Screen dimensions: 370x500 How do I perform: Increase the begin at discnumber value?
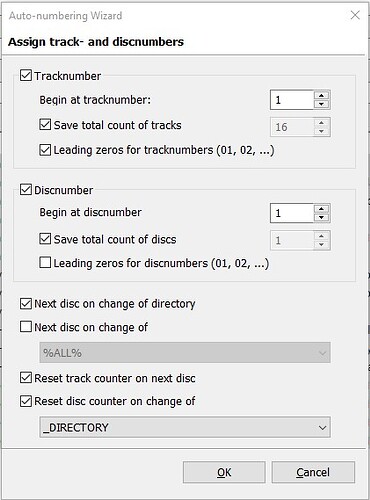(321, 209)
